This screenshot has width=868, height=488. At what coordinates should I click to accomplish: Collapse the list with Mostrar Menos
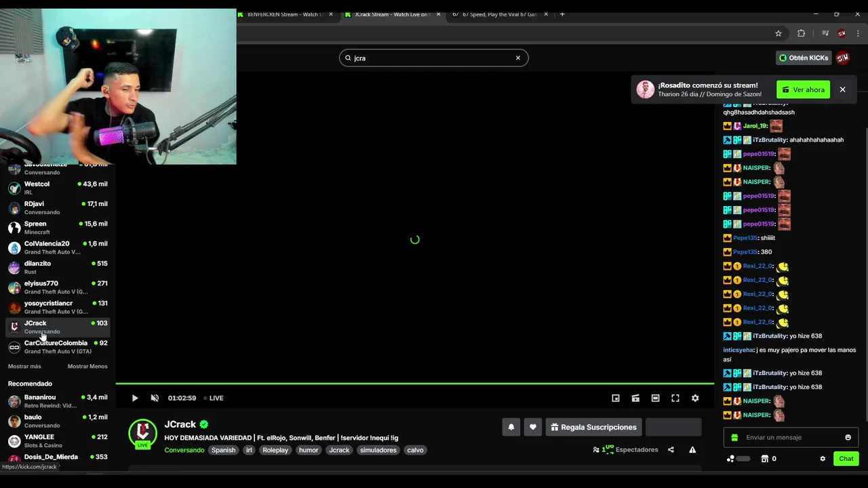pos(87,367)
